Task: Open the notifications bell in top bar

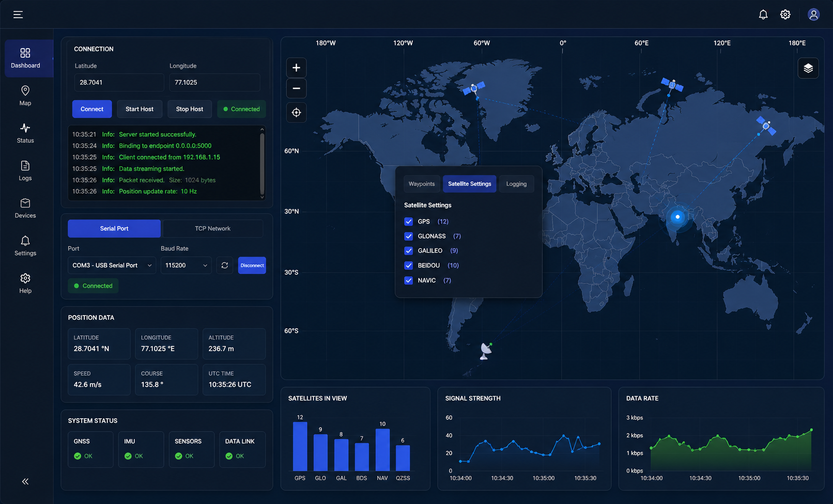Action: [763, 14]
